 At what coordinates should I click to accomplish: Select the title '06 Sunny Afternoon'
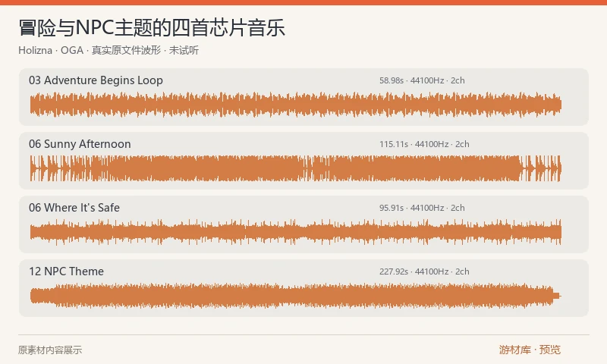click(80, 144)
